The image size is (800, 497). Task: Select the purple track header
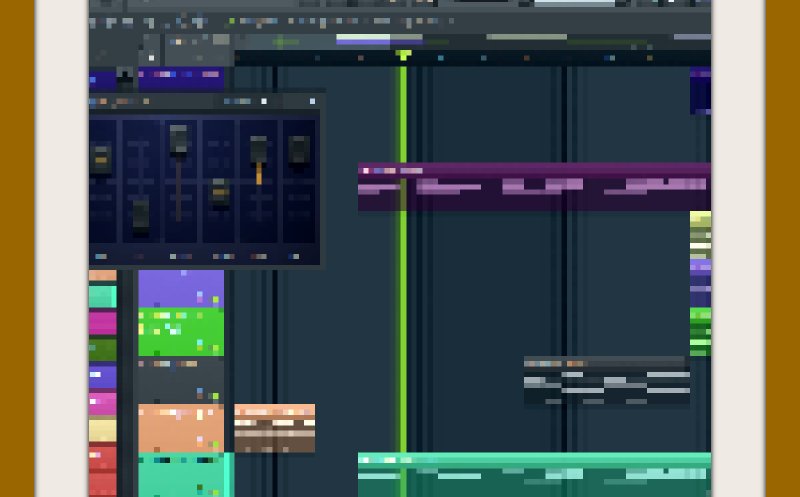coord(181,288)
